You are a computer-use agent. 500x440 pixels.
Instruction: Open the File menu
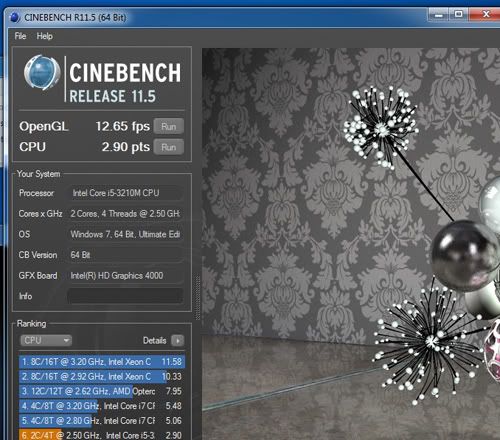(20, 36)
